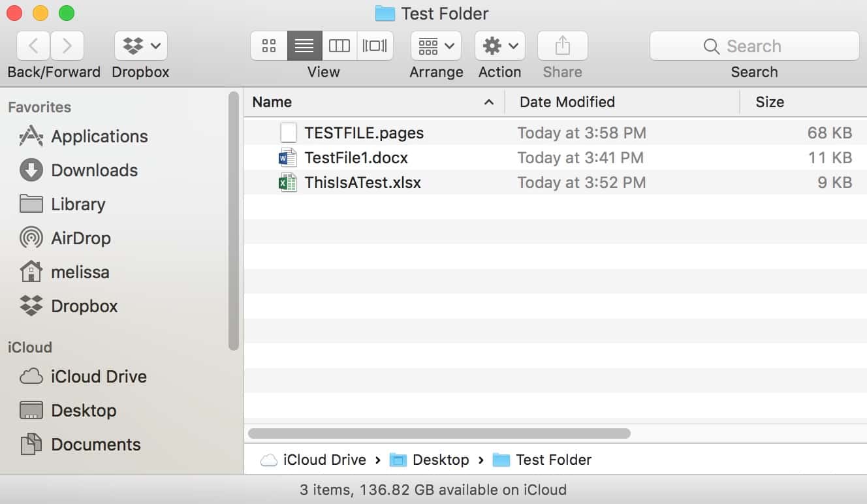Select TESTFILE.pages in the file list
The width and height of the screenshot is (867, 504).
363,133
